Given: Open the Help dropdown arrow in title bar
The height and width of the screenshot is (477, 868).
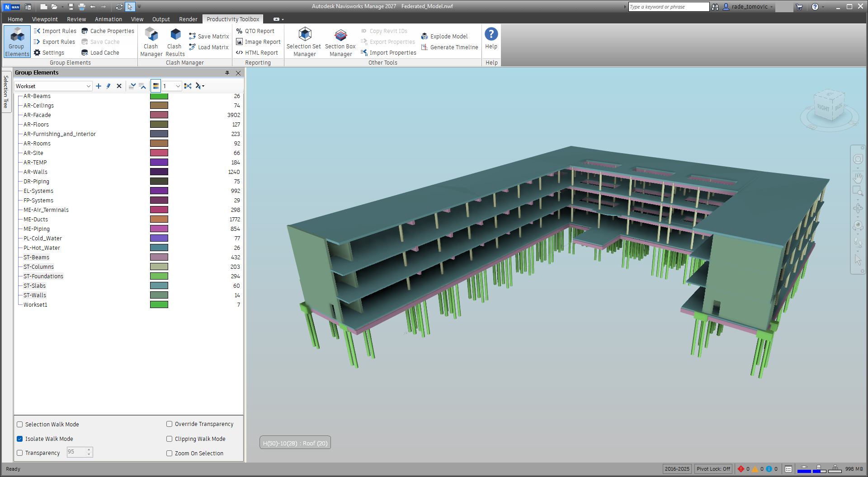Looking at the screenshot, I should pyautogui.click(x=823, y=7).
